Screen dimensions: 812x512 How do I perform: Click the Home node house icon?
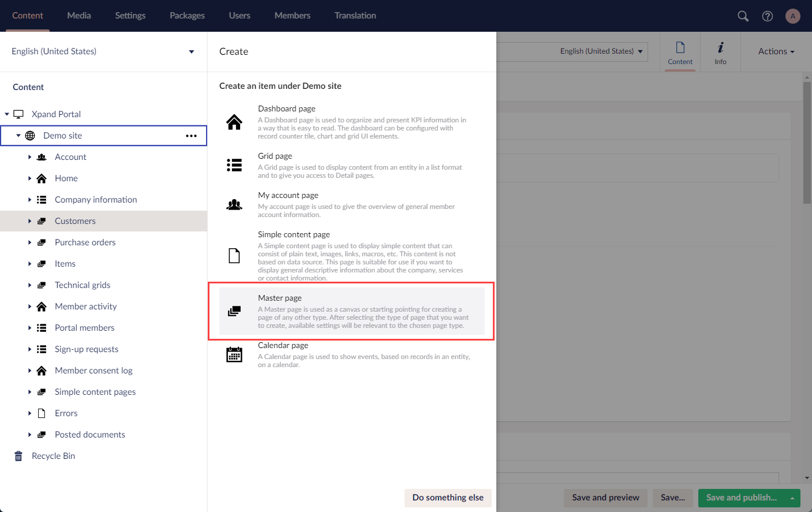42,178
